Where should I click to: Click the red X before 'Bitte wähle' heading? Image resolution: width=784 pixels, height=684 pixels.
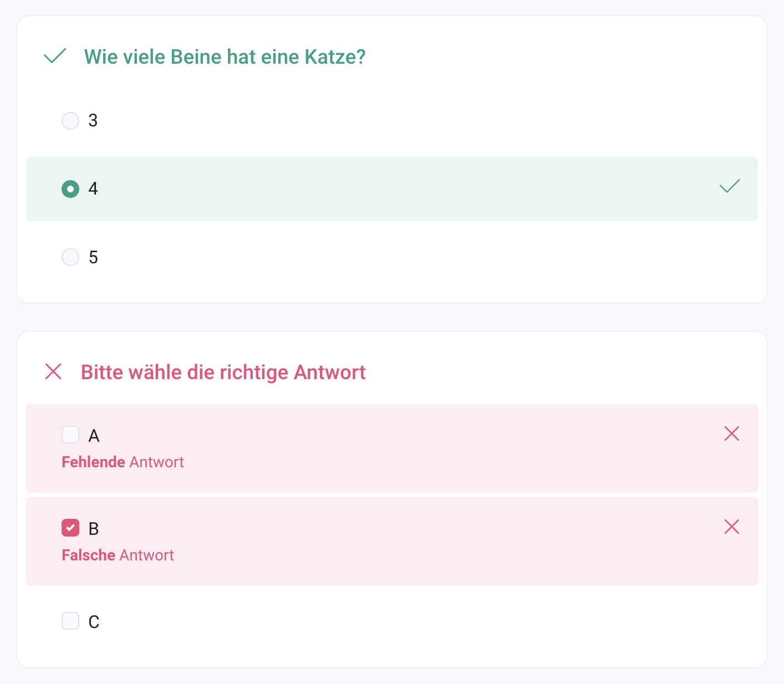pyautogui.click(x=53, y=371)
